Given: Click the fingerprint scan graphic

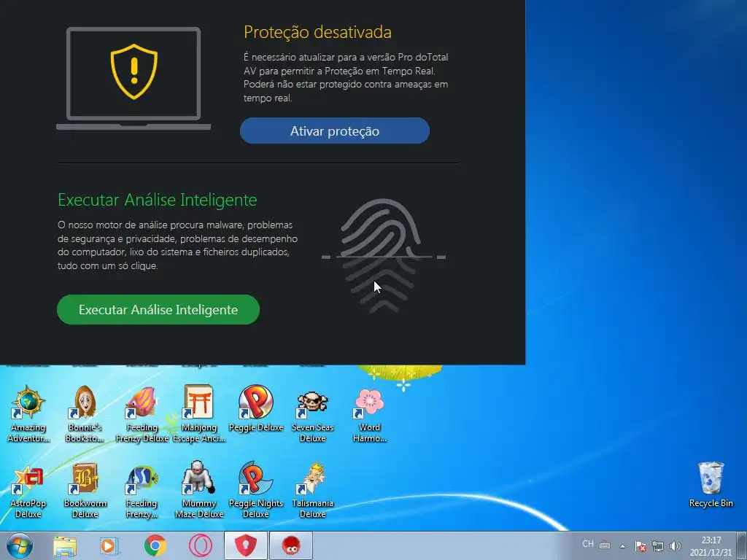Looking at the screenshot, I should [x=384, y=256].
